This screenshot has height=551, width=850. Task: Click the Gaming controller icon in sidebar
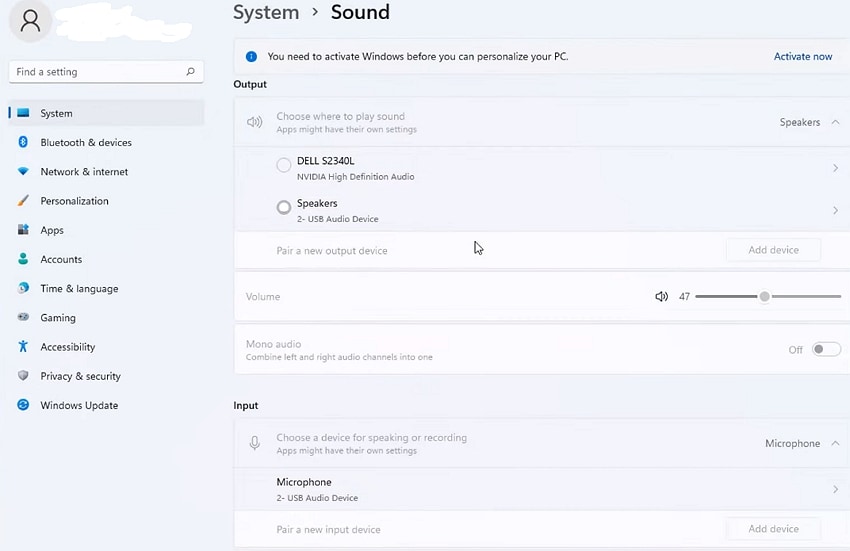click(x=23, y=318)
